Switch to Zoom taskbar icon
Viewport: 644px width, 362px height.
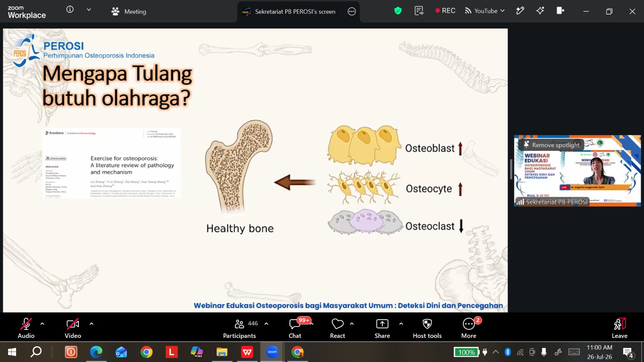click(272, 352)
